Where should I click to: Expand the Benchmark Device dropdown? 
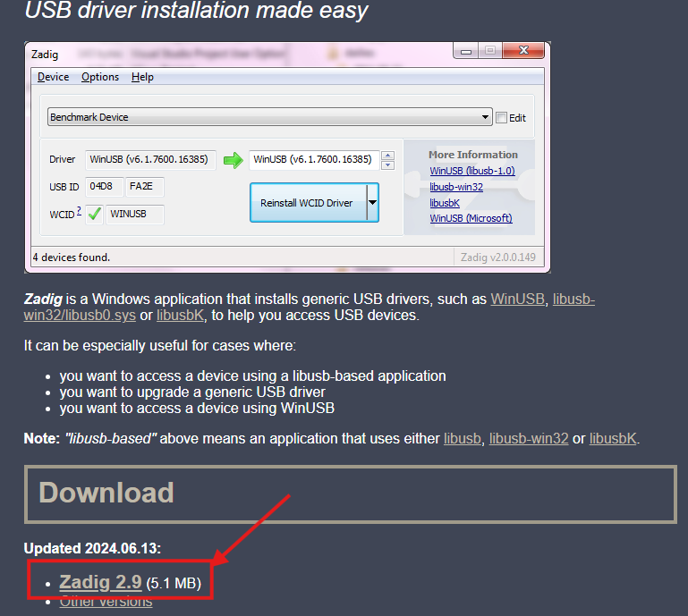(x=270, y=117)
